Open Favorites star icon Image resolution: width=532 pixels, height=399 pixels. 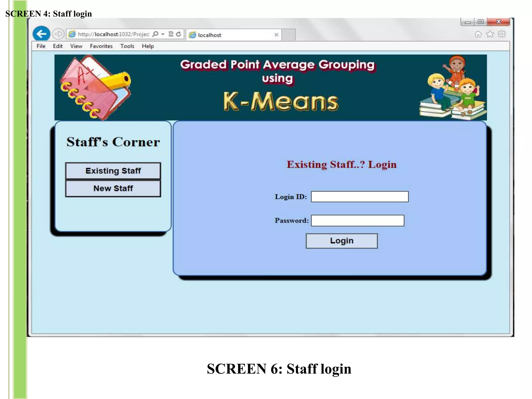(490, 34)
